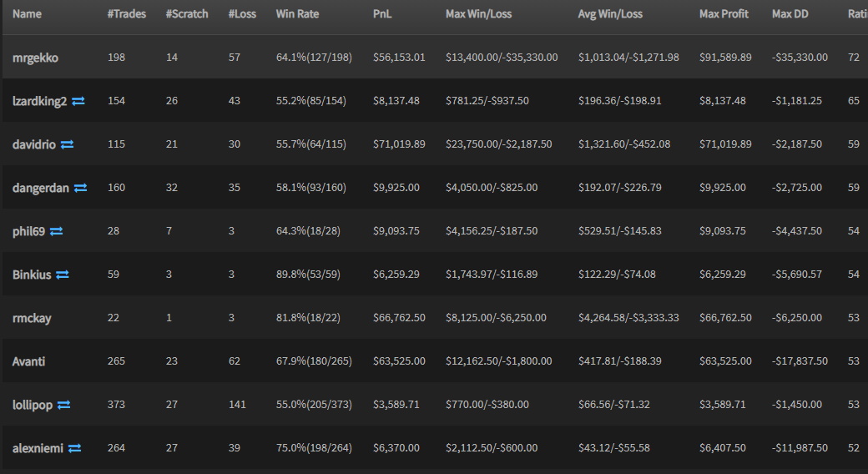The height and width of the screenshot is (474, 868).
Task: Open trader profile Avanti
Action: [x=28, y=361]
